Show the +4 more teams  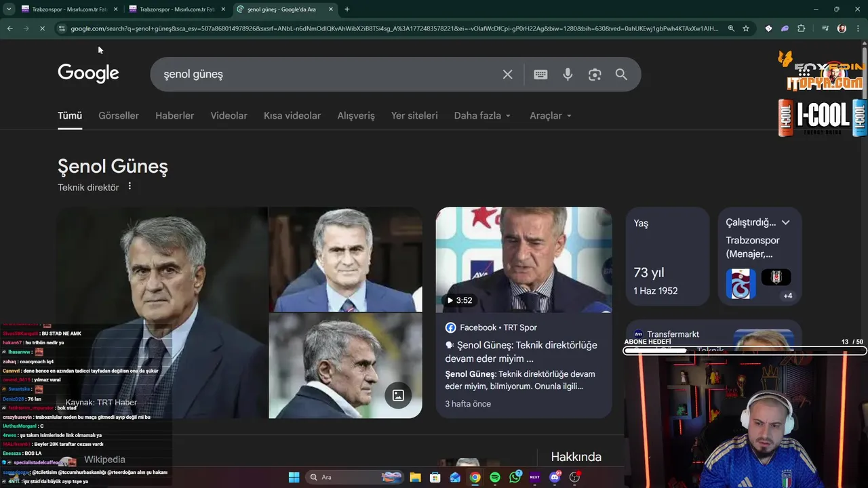click(x=787, y=296)
